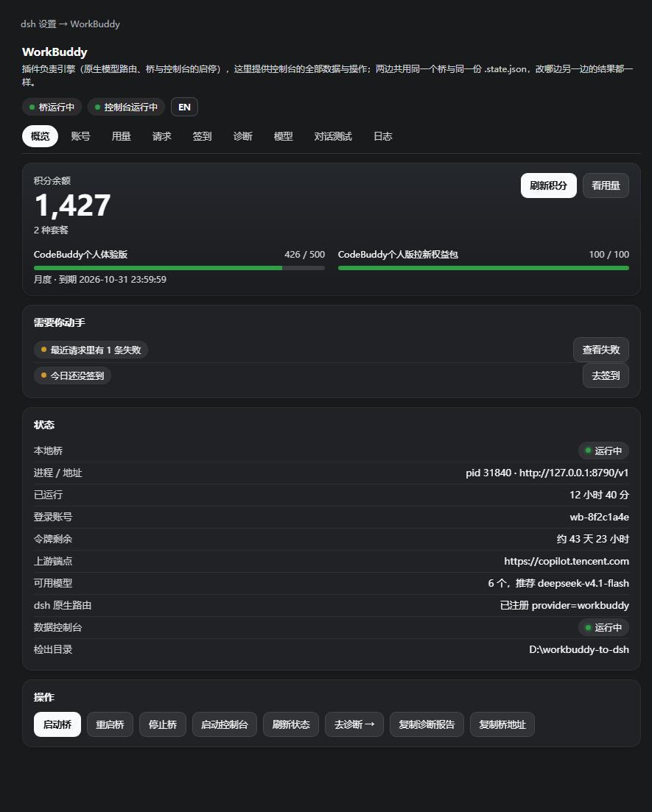The height and width of the screenshot is (812, 652).
Task: Open the 账号 tab
Action: tap(80, 136)
